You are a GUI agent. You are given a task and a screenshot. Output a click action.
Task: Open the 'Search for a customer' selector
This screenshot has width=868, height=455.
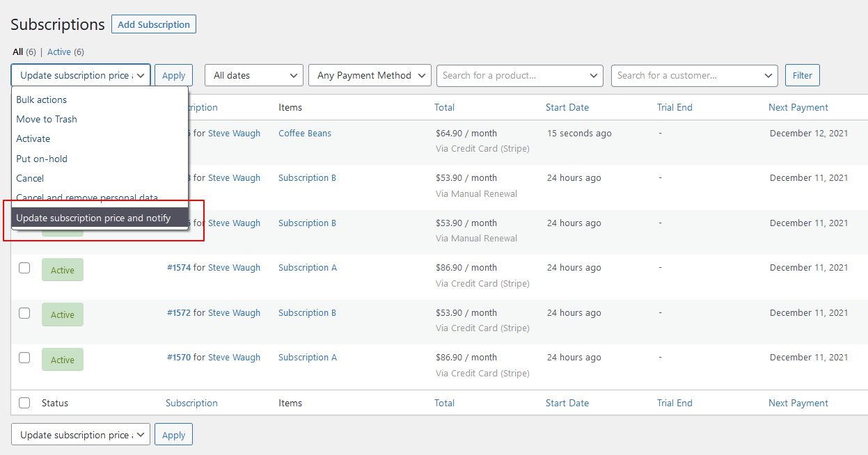pyautogui.click(x=694, y=76)
